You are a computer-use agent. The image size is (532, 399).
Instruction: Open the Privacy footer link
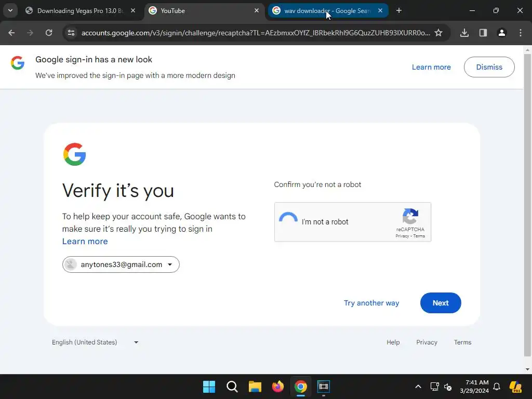427,342
